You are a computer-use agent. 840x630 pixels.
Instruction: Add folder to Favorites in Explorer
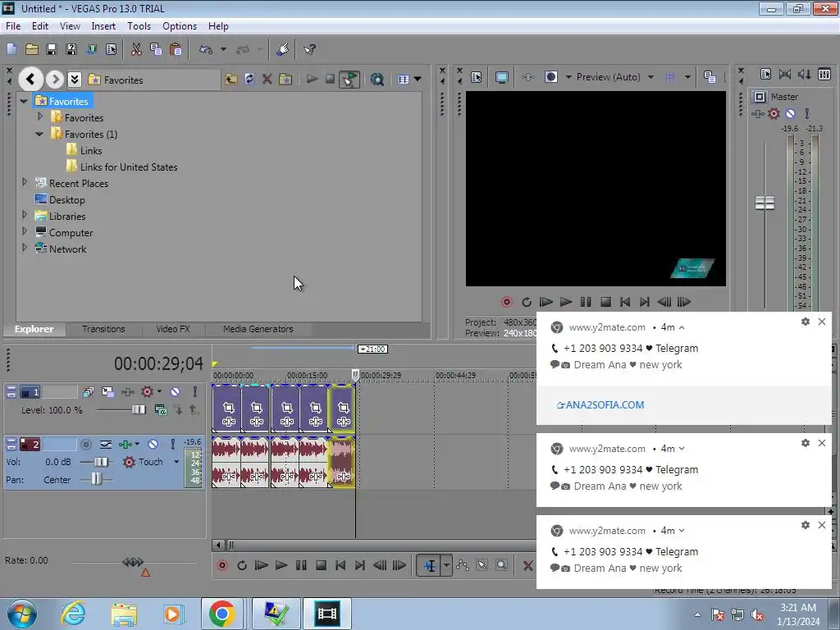285,80
